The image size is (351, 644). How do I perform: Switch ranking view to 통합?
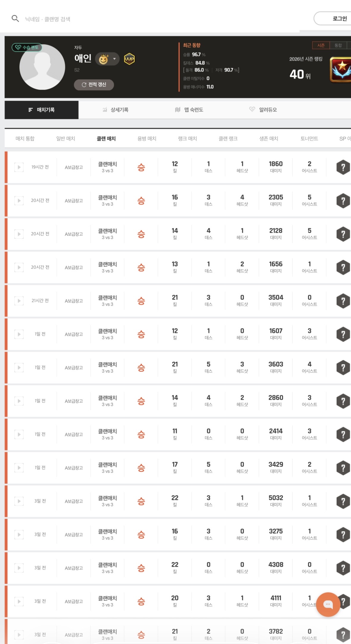point(338,45)
